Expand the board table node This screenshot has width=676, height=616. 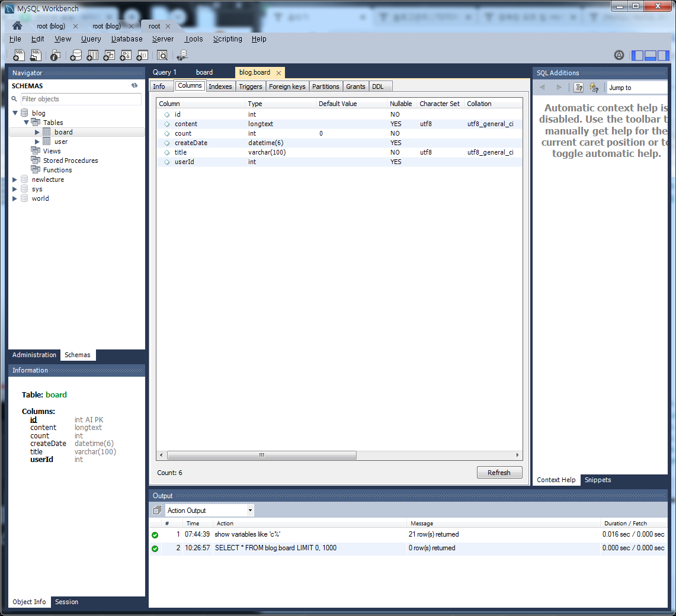point(37,132)
